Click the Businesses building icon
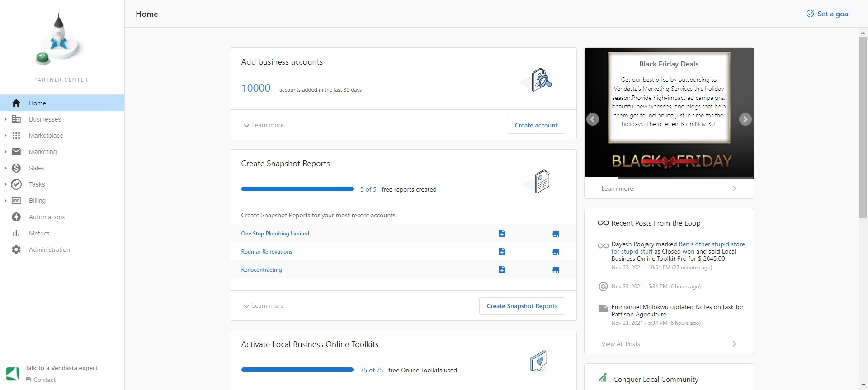The width and height of the screenshot is (868, 390). click(16, 119)
